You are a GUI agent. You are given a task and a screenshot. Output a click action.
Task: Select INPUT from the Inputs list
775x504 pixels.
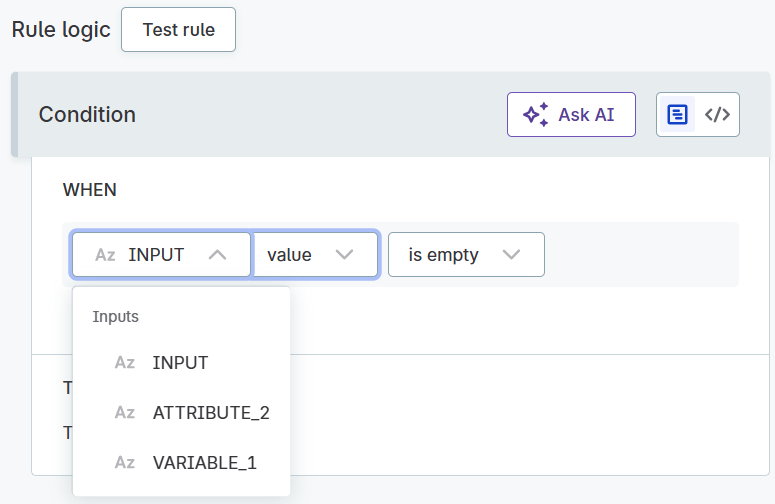181,363
